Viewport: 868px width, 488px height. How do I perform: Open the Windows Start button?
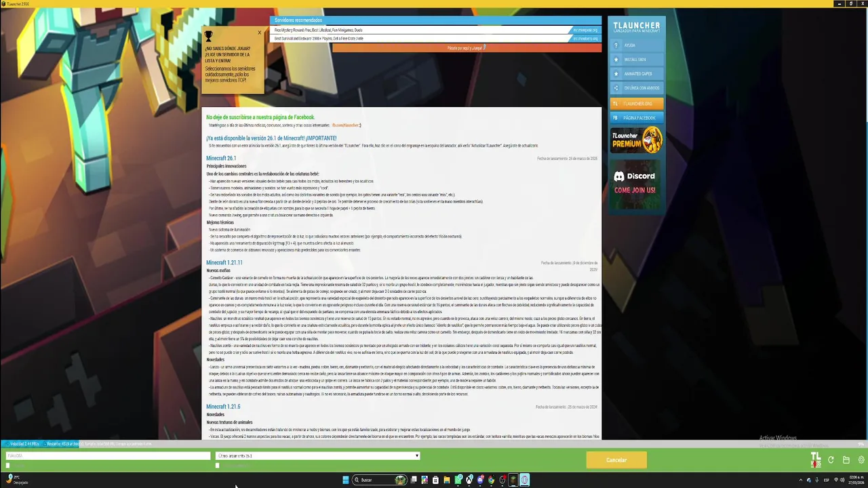345,480
